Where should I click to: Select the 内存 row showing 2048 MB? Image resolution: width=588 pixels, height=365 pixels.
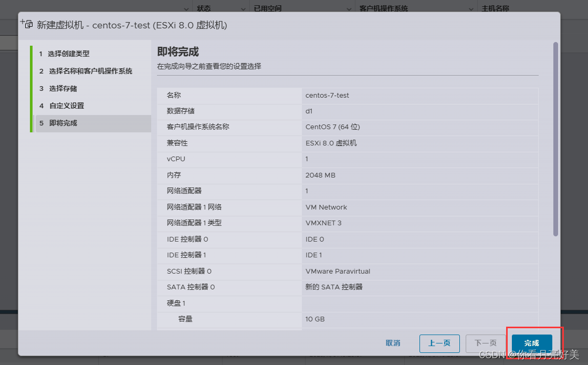coord(346,175)
